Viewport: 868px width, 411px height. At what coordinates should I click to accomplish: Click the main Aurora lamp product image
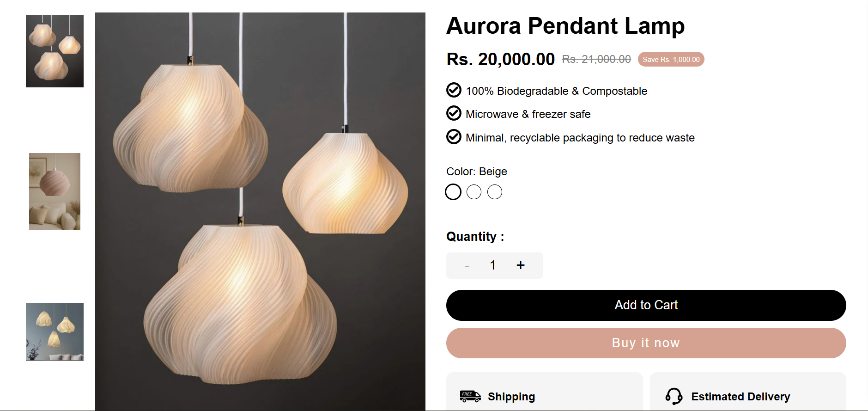(260, 211)
